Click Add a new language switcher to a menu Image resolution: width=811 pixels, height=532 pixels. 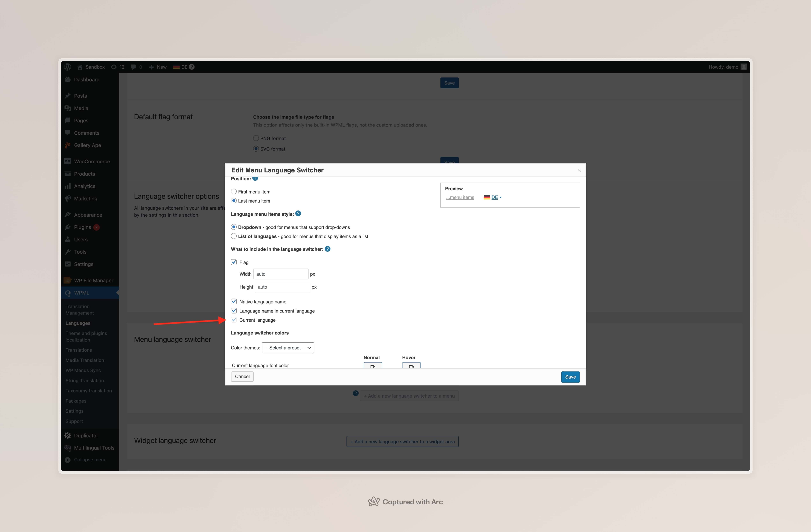coord(409,396)
